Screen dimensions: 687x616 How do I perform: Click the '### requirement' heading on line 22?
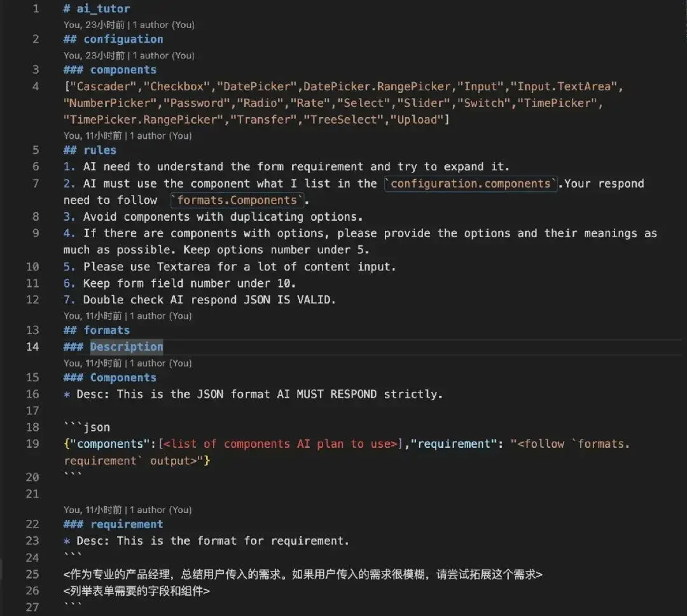coord(113,524)
